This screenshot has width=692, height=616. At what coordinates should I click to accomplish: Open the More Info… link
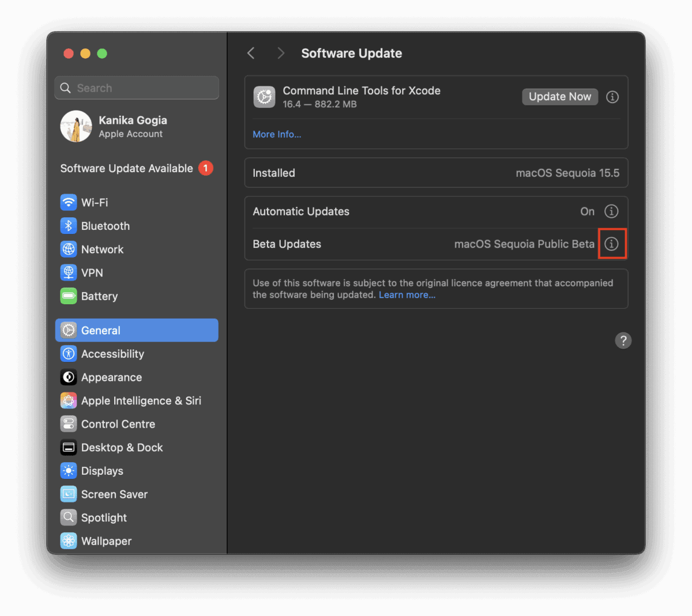[x=277, y=134]
